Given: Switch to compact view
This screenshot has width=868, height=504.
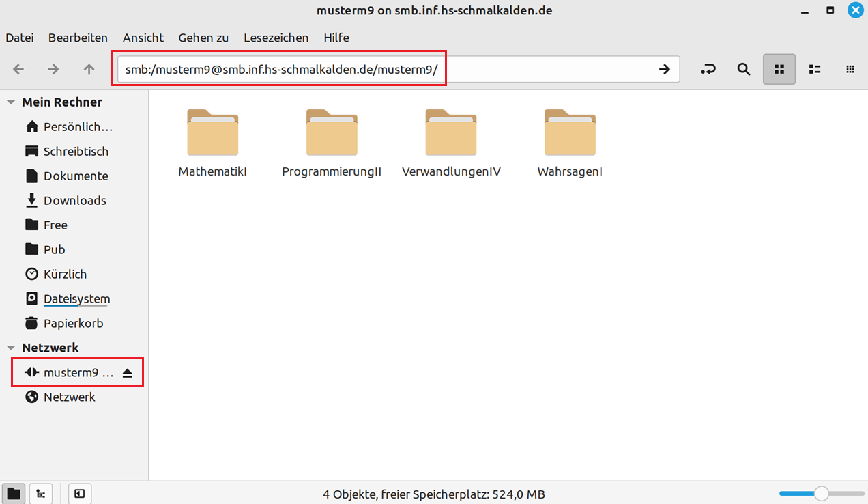Looking at the screenshot, I should coord(850,69).
